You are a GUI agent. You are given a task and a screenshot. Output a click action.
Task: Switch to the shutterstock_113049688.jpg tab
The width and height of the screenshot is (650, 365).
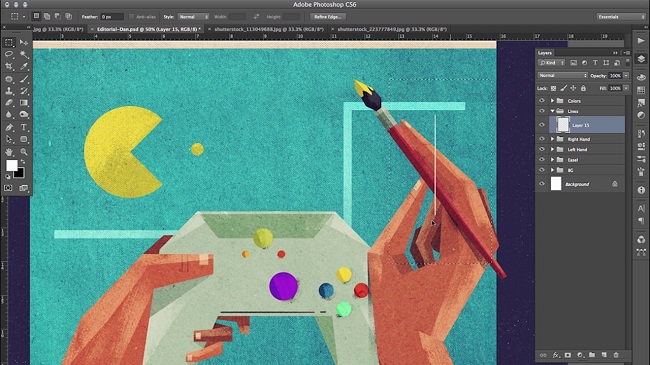pyautogui.click(x=269, y=29)
